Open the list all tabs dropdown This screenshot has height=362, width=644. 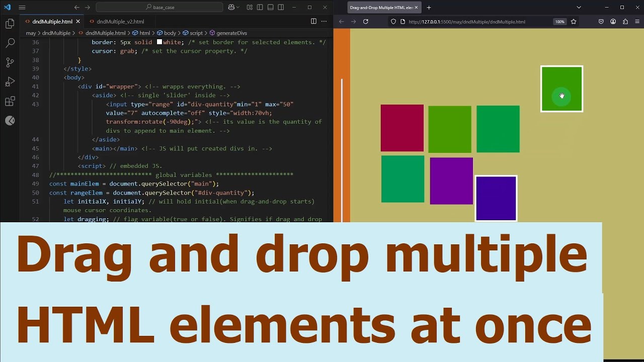click(579, 8)
